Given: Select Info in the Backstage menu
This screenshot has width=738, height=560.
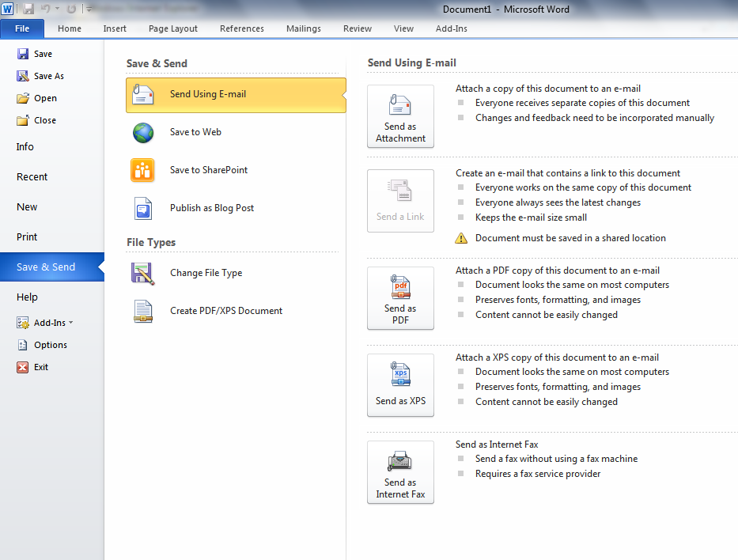Looking at the screenshot, I should (25, 147).
